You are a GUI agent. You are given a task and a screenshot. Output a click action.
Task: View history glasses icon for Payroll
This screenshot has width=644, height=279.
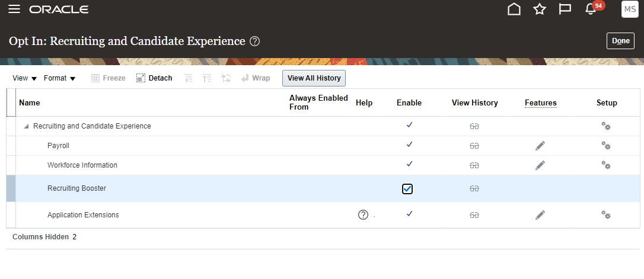pos(474,146)
